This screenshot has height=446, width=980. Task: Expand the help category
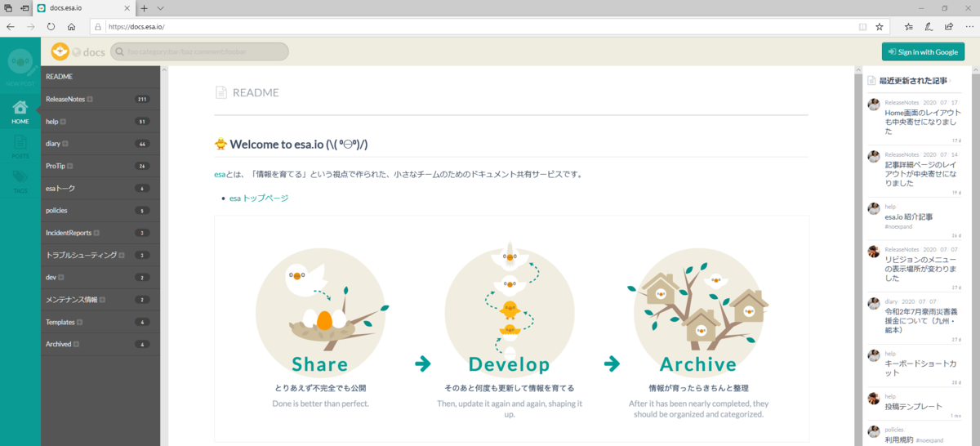coord(63,122)
